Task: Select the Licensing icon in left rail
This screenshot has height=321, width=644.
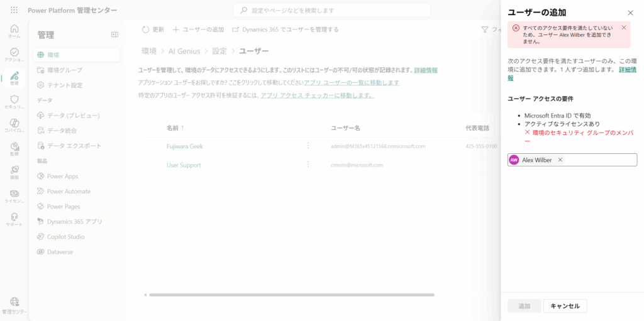Action: click(14, 195)
